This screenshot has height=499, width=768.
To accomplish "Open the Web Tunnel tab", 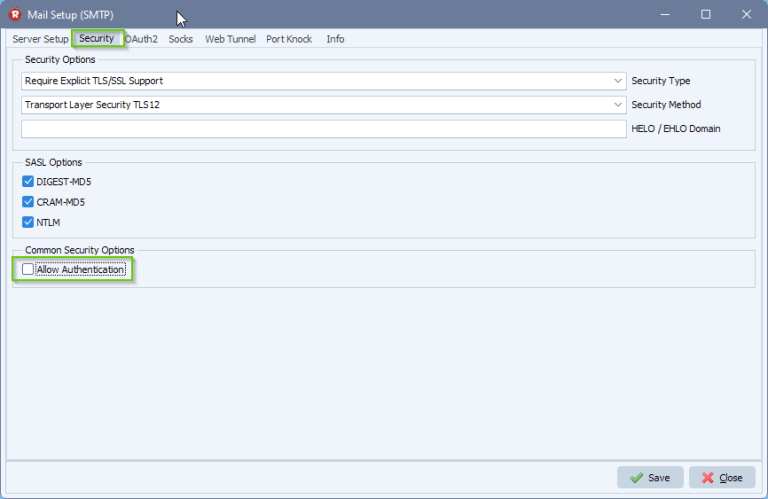I will click(230, 39).
